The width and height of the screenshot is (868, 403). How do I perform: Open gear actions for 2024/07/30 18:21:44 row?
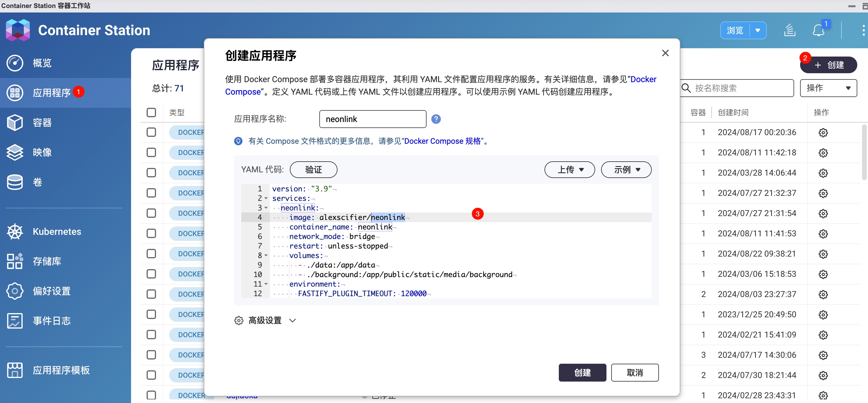click(x=823, y=375)
